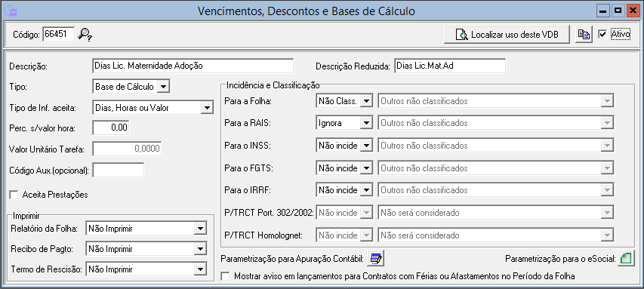Expand the Para a RAIS Ignora dropdown
Screen dimensions: 644x289
pos(366,123)
